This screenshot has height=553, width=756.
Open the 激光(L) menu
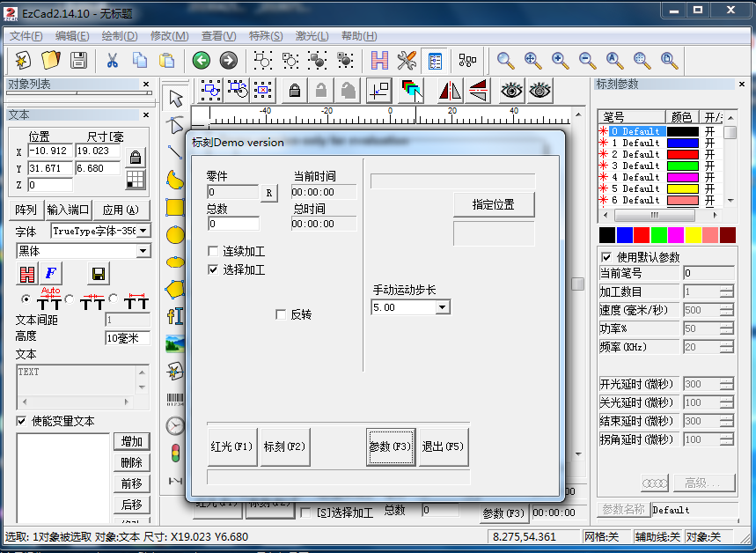tap(312, 36)
